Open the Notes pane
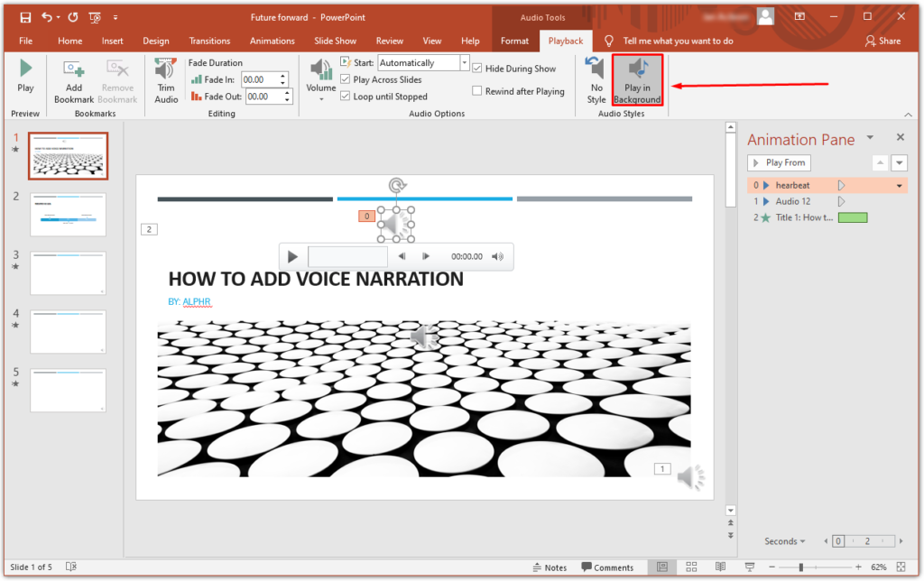924x581 pixels. (550, 567)
